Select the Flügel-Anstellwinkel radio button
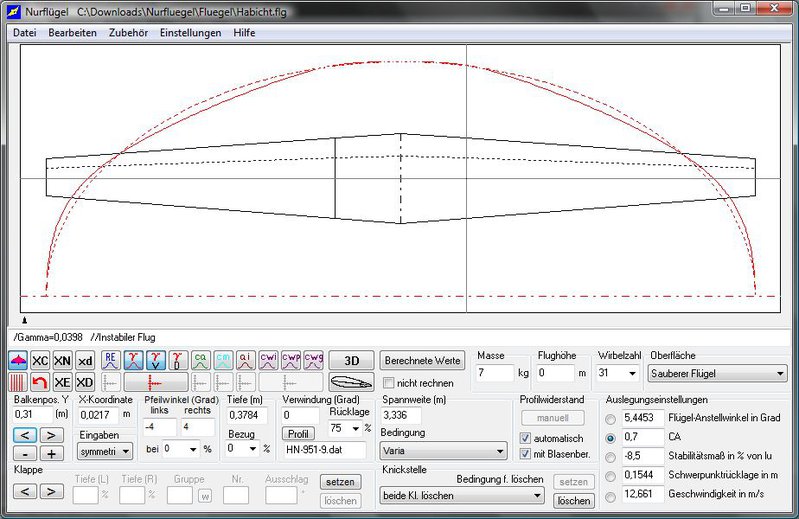 coord(611,418)
